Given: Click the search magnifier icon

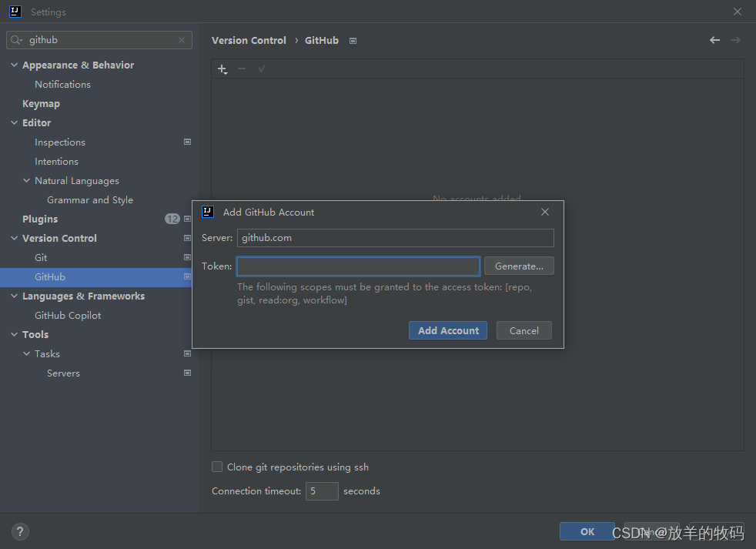Looking at the screenshot, I should click(16, 40).
